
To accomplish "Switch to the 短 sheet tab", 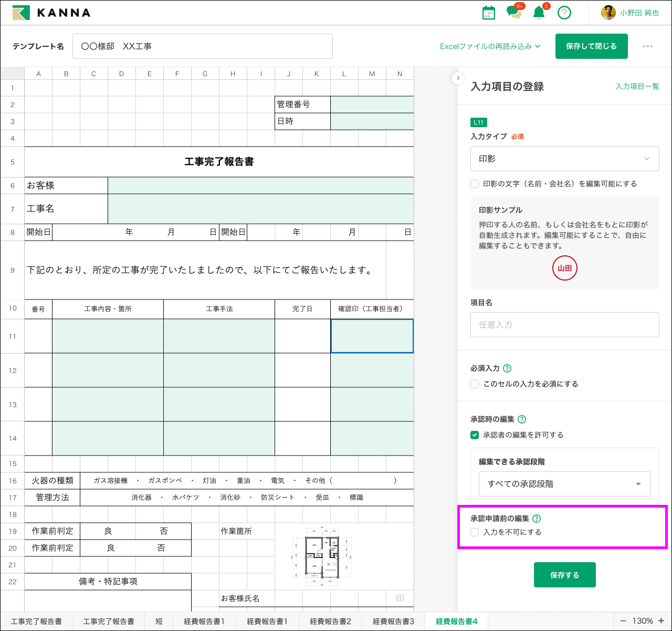I will (159, 621).
